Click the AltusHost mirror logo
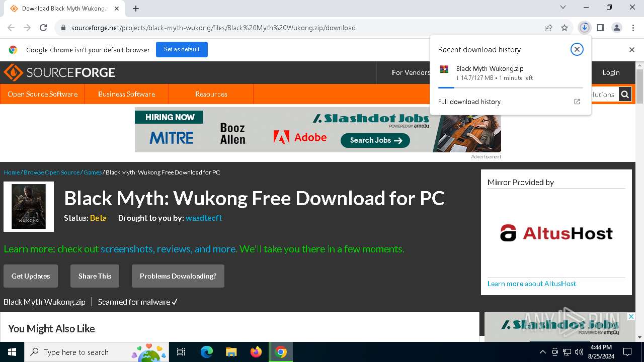The width and height of the screenshot is (644, 362). (x=556, y=233)
